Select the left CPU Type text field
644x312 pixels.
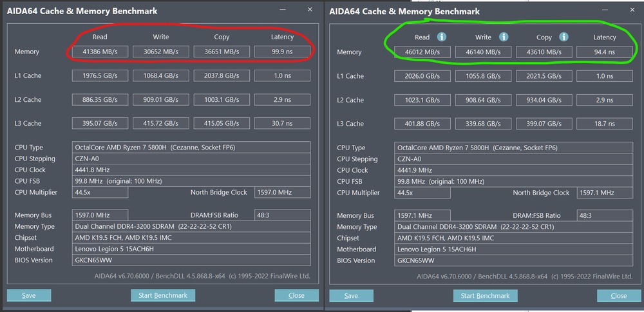coord(191,147)
